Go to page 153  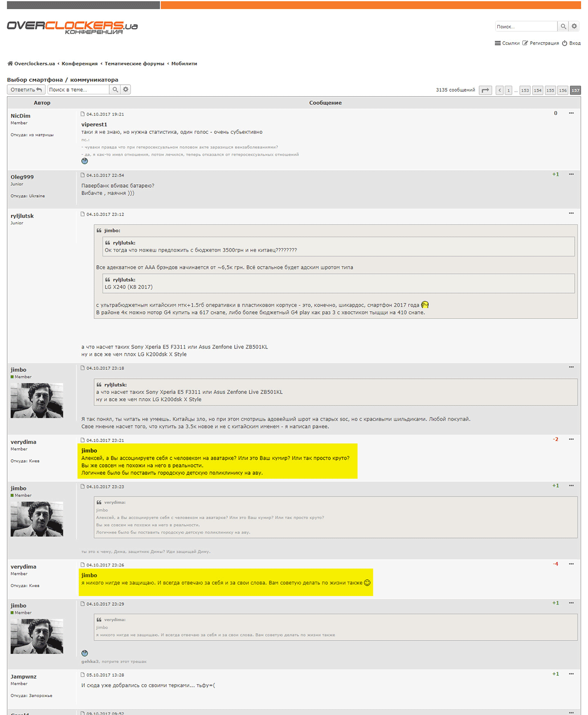(525, 90)
